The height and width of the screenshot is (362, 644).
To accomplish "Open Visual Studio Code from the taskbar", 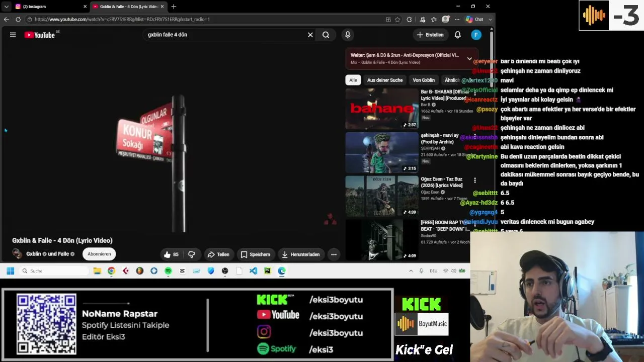I will click(253, 270).
